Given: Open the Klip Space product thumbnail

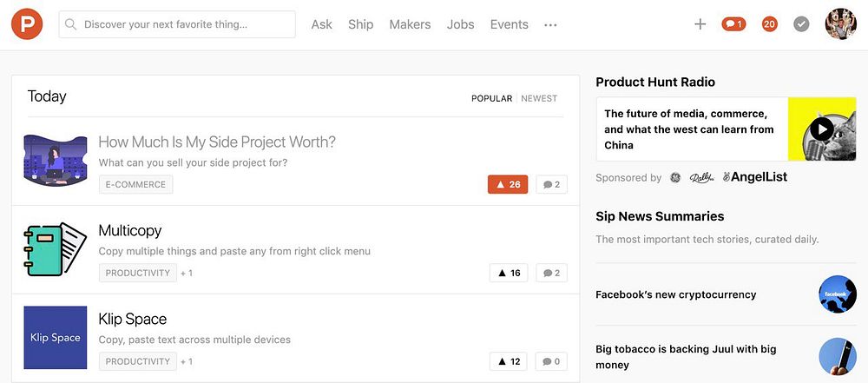Looking at the screenshot, I should point(56,338).
